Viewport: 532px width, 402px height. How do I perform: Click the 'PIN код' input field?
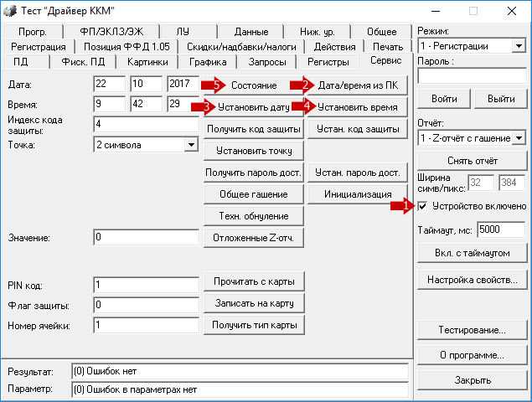(x=146, y=285)
